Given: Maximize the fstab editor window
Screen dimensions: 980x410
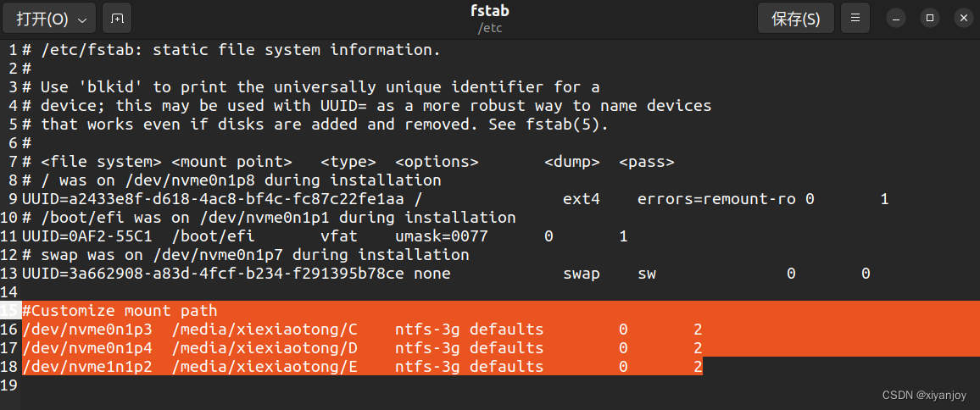Looking at the screenshot, I should [x=930, y=18].
